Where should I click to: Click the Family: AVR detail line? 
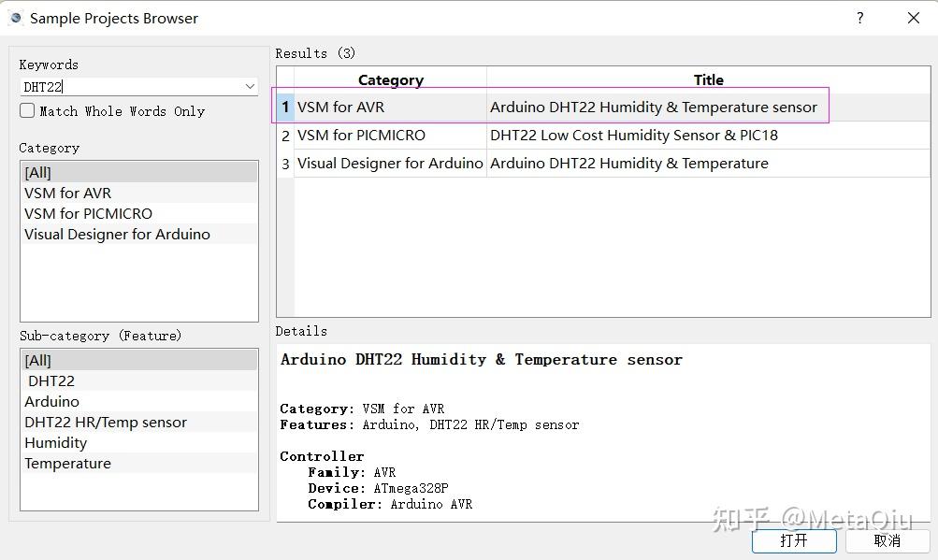tap(352, 473)
